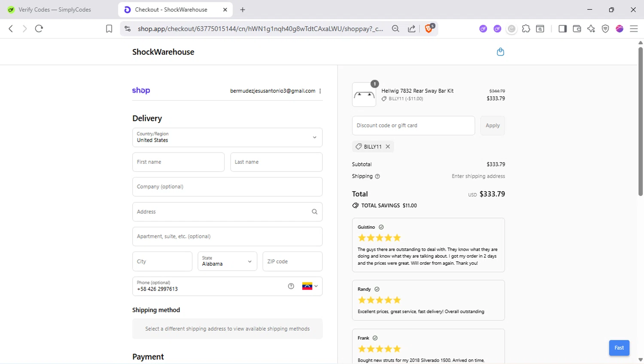The height and width of the screenshot is (364, 644).
Task: Click the Brave Shields lion icon
Action: pyautogui.click(x=428, y=29)
